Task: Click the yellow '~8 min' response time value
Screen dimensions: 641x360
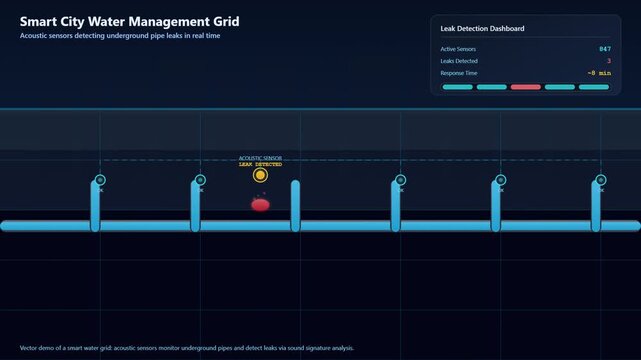Action: click(599, 73)
